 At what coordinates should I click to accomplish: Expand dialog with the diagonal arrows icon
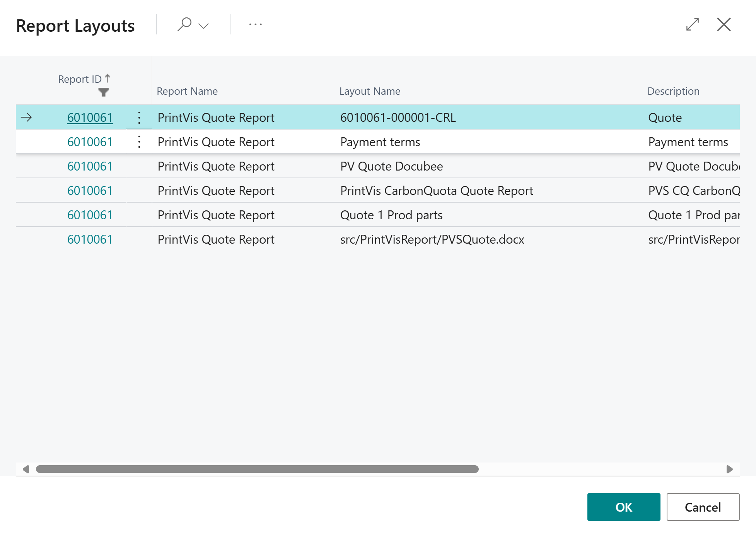692,24
